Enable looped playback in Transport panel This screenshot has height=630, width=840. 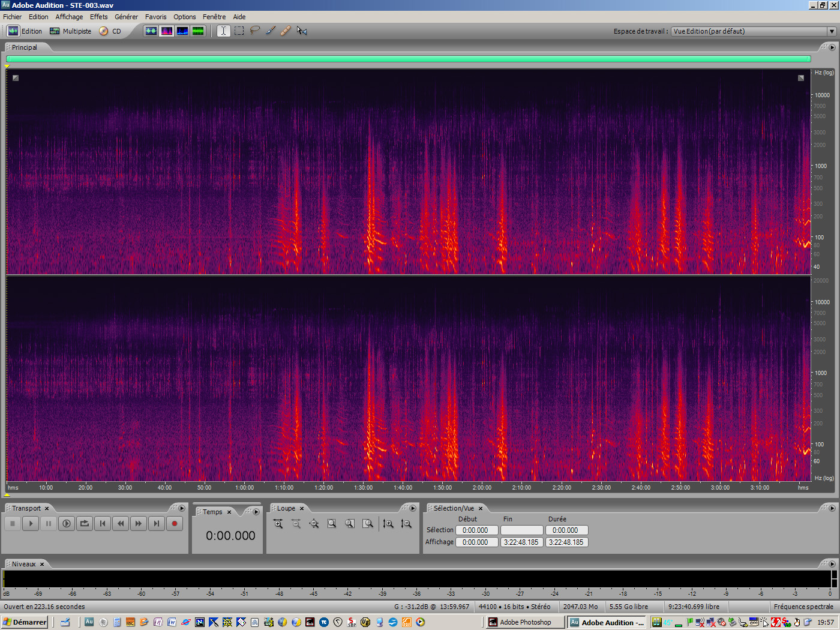85,524
